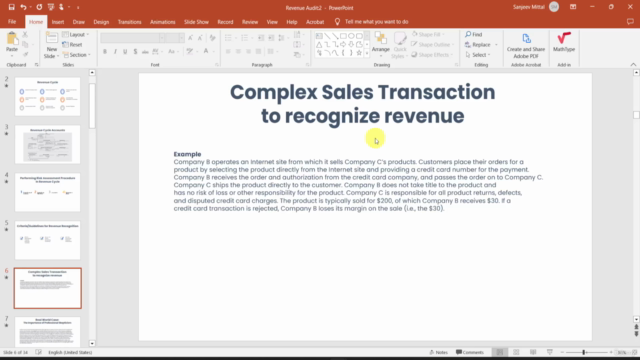Screen dimensions: 640x360
Task: Click Decrease Font Size icon
Action: click(200, 38)
